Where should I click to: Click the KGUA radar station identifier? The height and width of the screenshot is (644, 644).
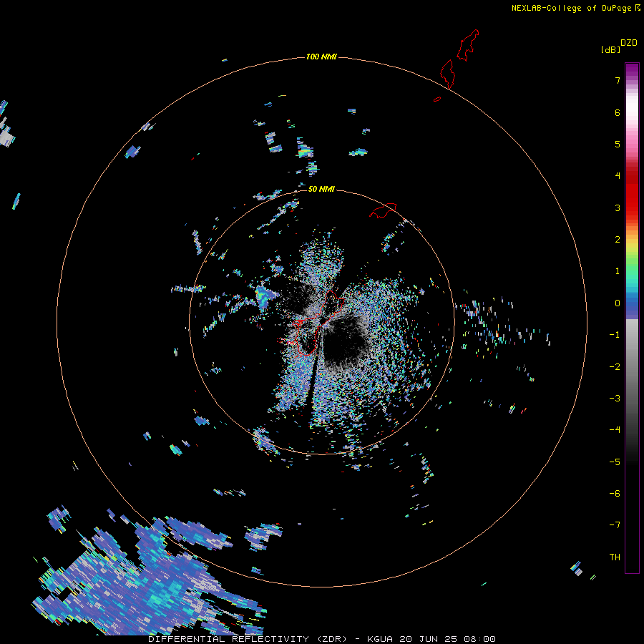[380, 639]
